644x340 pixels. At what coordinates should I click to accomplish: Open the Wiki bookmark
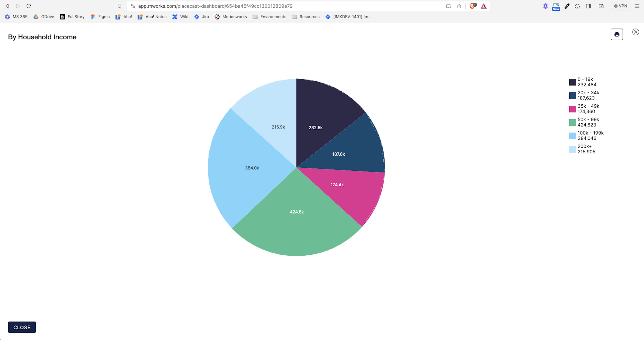tap(180, 17)
